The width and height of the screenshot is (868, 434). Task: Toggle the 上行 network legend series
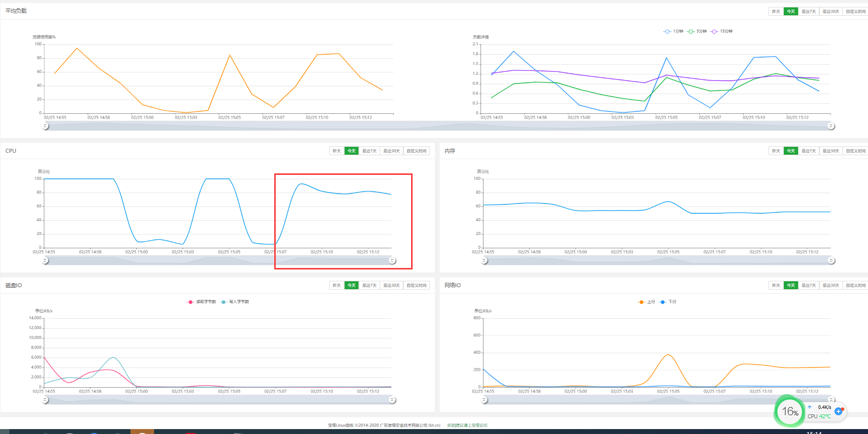646,301
